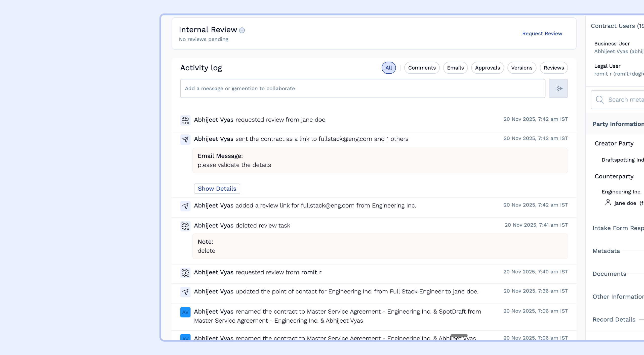Click the search magnifier icon in metadata
The image size is (644, 355).
(x=600, y=99)
